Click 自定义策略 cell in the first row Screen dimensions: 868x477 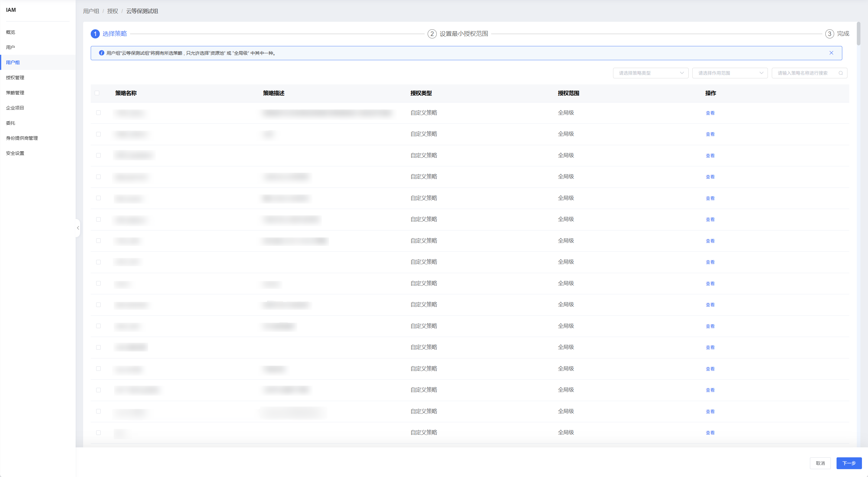pos(423,113)
